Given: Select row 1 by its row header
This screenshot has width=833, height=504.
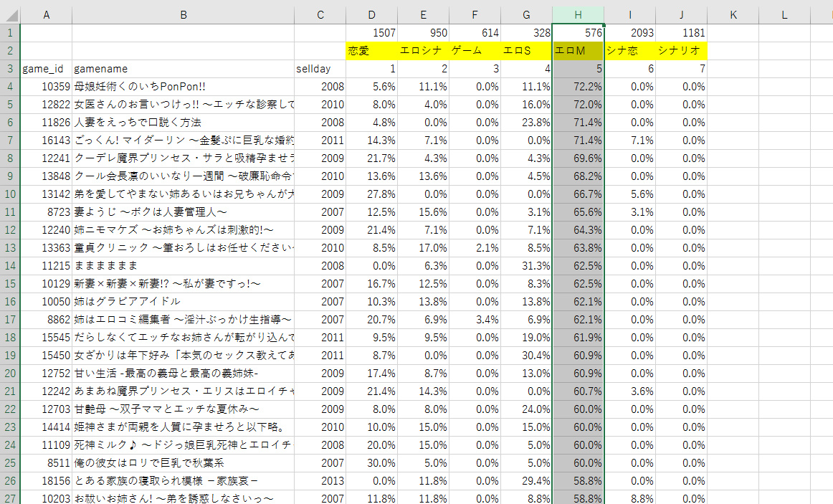Looking at the screenshot, I should (10, 33).
